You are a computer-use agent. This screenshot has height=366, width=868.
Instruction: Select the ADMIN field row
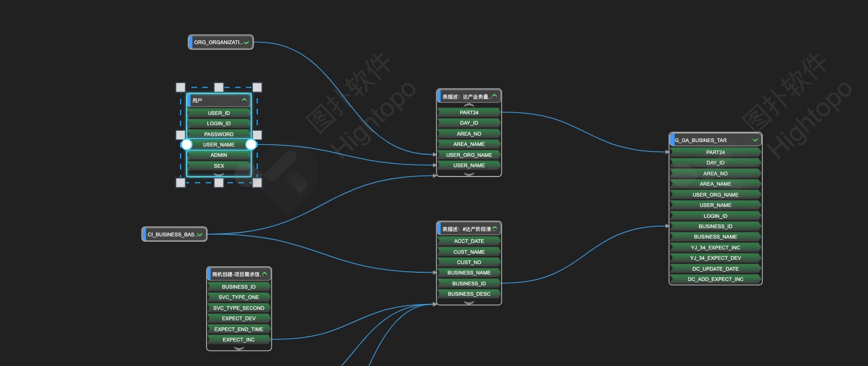point(219,155)
